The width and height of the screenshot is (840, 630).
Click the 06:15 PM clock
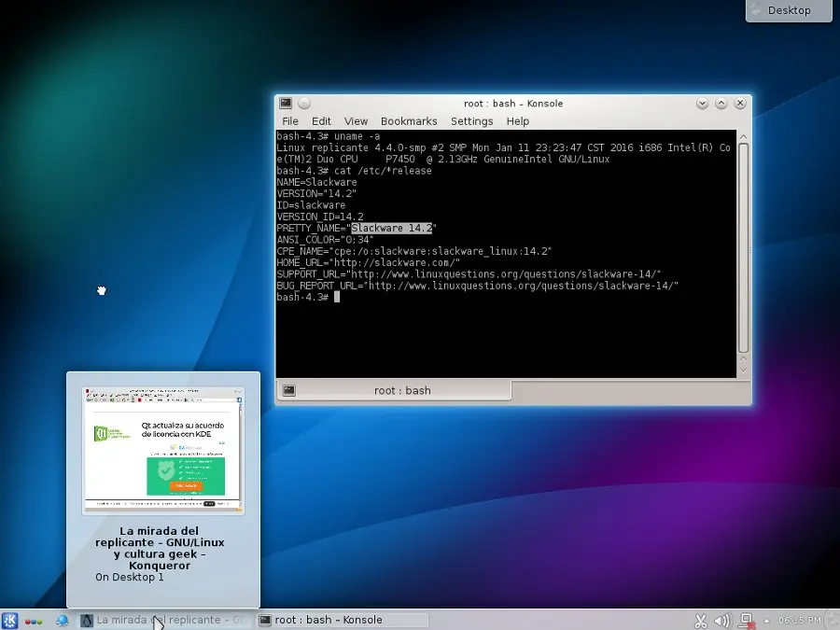coord(799,621)
